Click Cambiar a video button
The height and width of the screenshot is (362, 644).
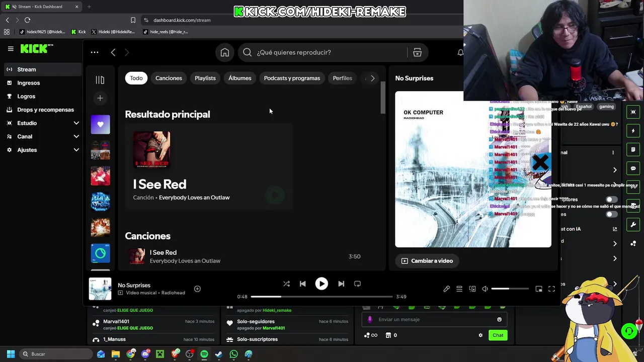tap(427, 261)
